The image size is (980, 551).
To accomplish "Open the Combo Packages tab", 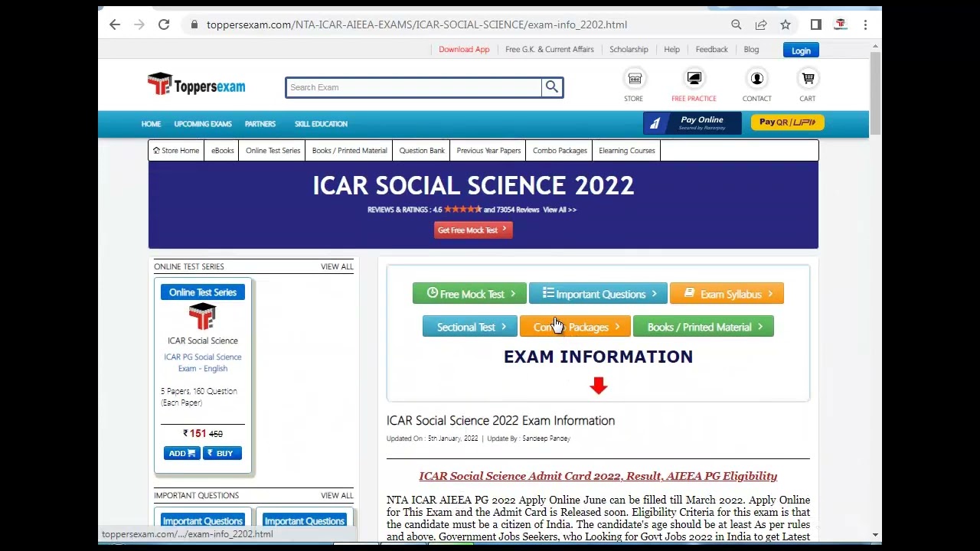I will pyautogui.click(x=560, y=151).
